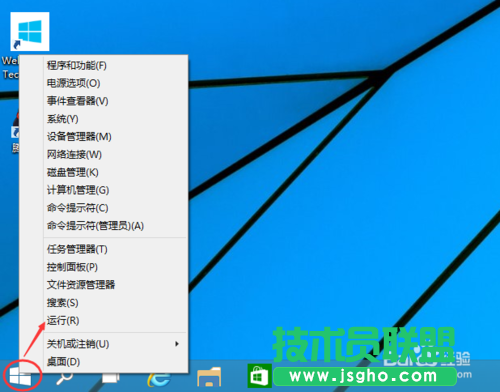Open the Windows Start button
This screenshot has width=500, height=392.
click(x=20, y=378)
